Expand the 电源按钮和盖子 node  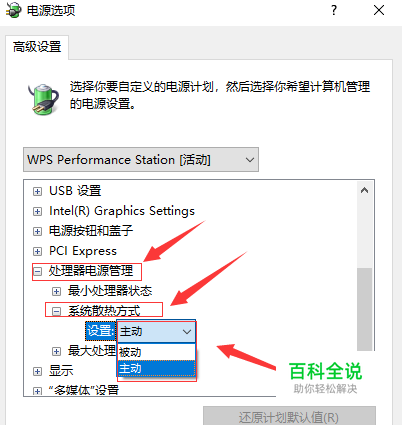(x=37, y=231)
